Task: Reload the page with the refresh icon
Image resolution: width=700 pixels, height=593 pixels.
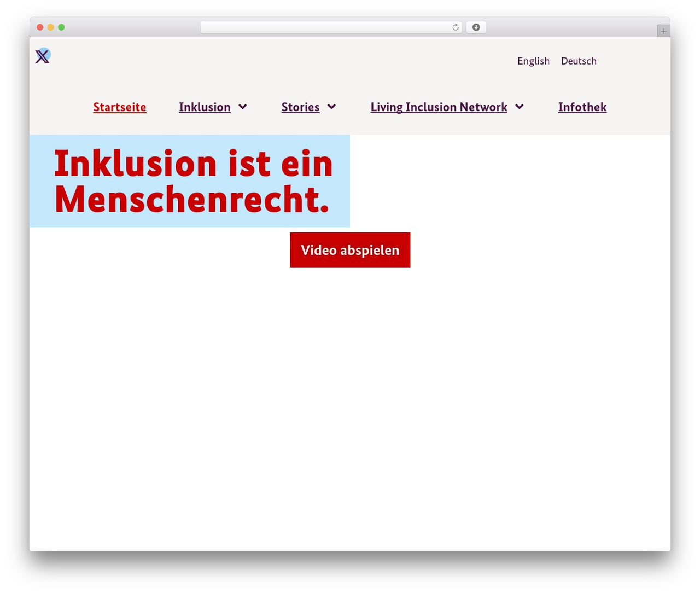Action: [x=455, y=27]
